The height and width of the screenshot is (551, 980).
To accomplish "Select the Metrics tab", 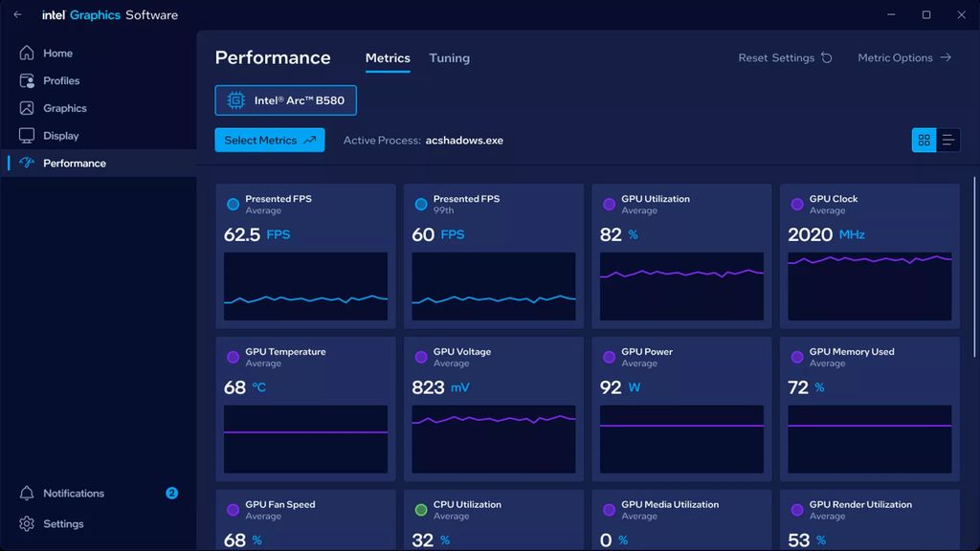I will pyautogui.click(x=387, y=57).
